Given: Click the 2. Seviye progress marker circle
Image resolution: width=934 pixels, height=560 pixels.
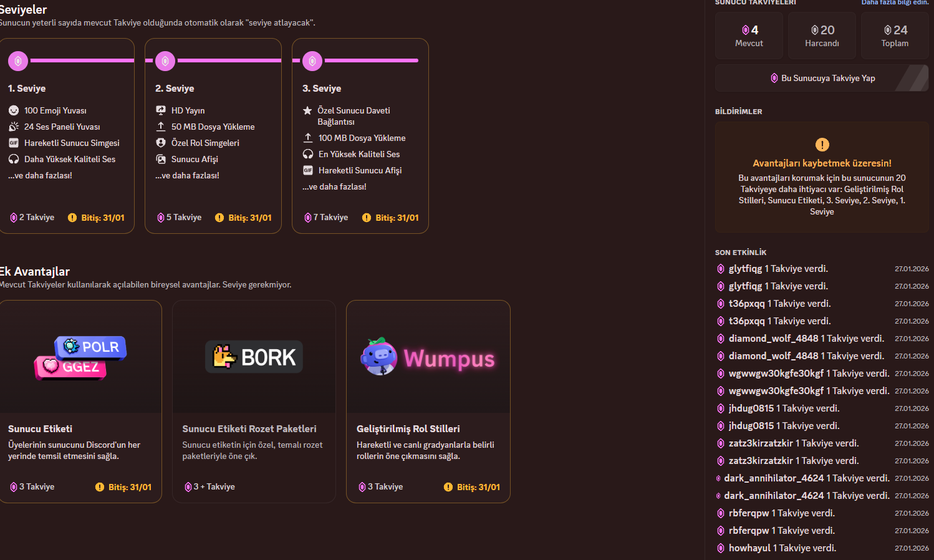Looking at the screenshot, I should click(165, 61).
